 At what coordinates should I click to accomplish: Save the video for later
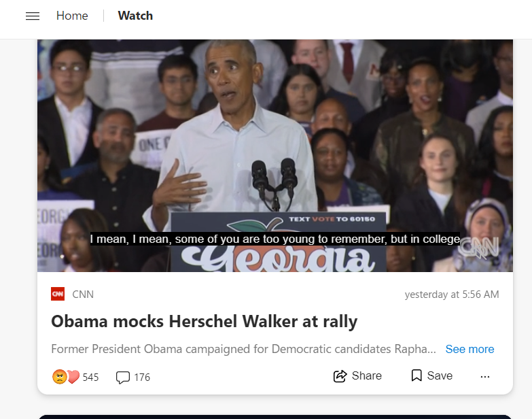click(x=431, y=375)
